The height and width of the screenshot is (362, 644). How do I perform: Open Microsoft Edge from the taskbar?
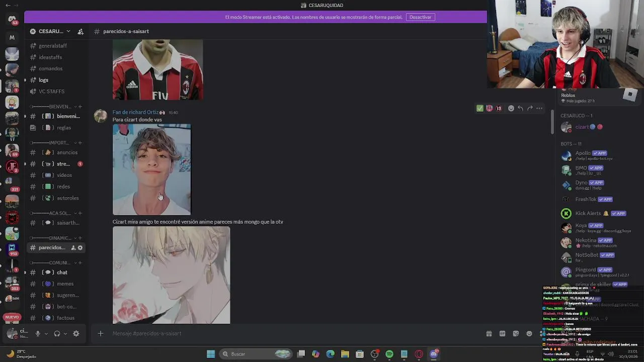[x=331, y=354]
